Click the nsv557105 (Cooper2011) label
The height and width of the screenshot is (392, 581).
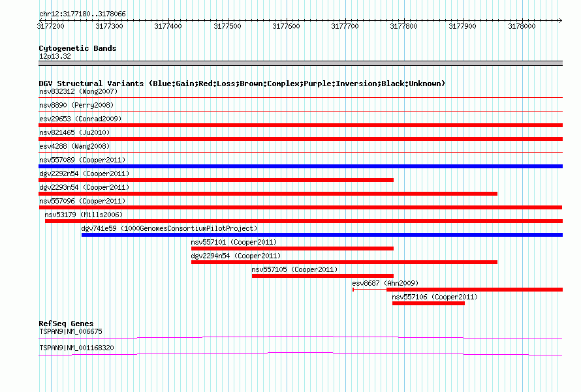[294, 269]
